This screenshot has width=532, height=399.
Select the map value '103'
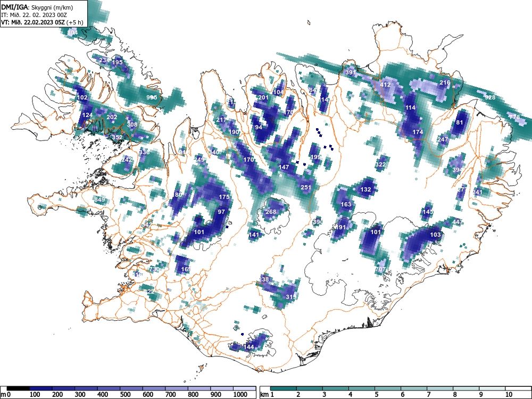(435, 235)
